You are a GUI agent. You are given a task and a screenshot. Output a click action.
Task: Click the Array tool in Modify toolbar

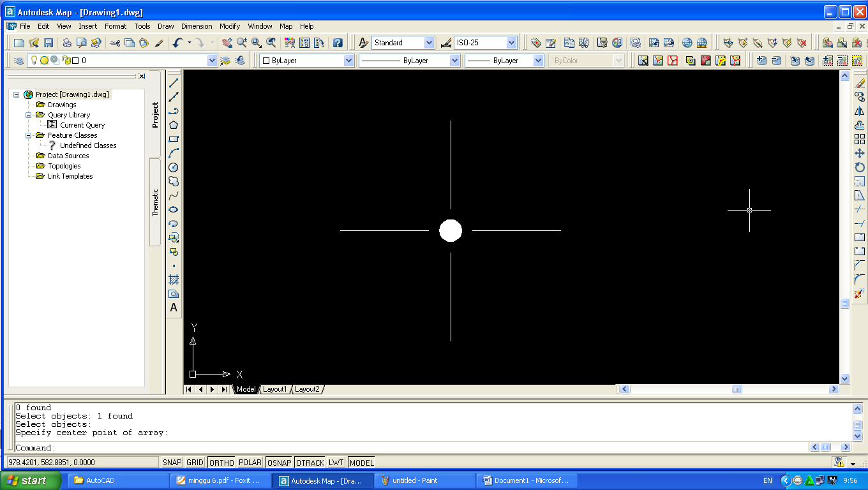860,139
